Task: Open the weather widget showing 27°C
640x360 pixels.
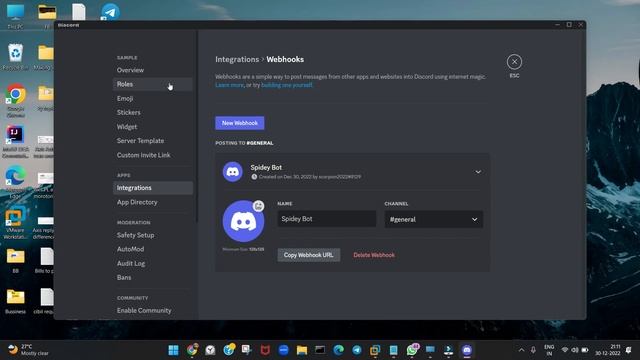Action: tap(28, 350)
